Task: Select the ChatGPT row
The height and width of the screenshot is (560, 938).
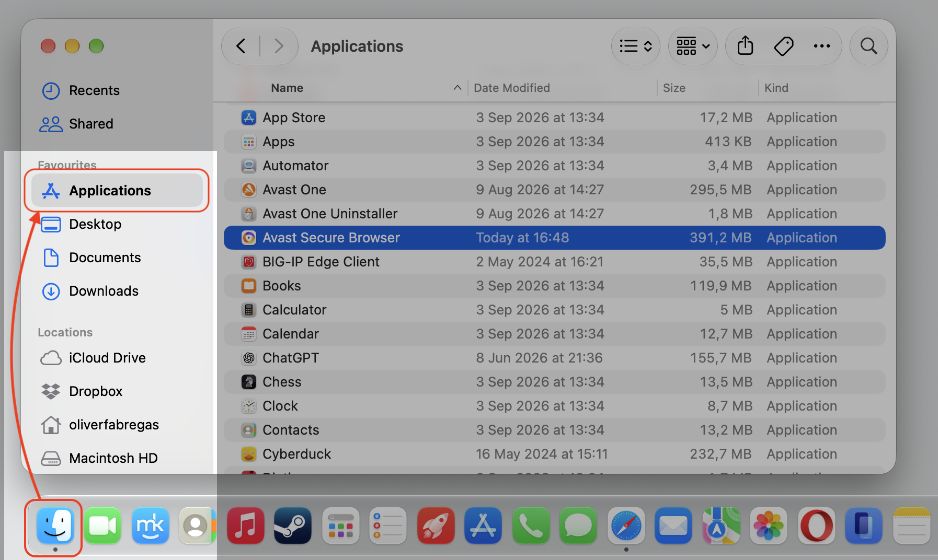Action: point(555,358)
